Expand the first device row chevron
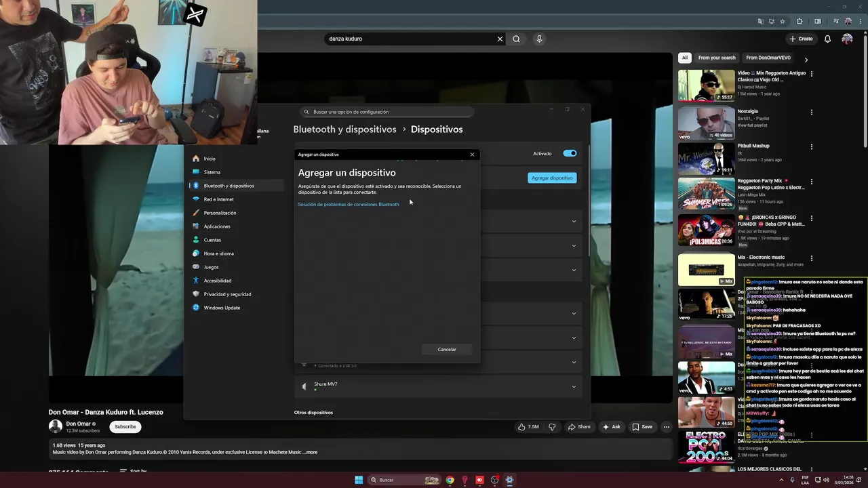Viewport: 868px width, 488px height. (574, 221)
